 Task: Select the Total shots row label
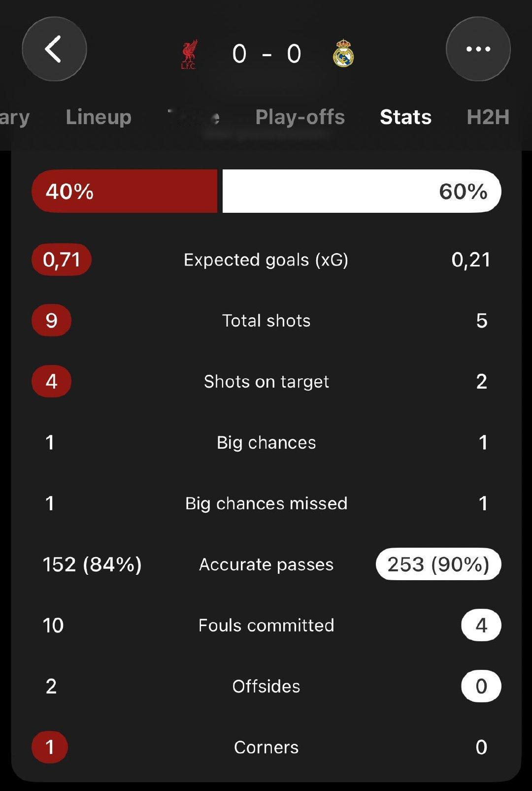(x=266, y=321)
